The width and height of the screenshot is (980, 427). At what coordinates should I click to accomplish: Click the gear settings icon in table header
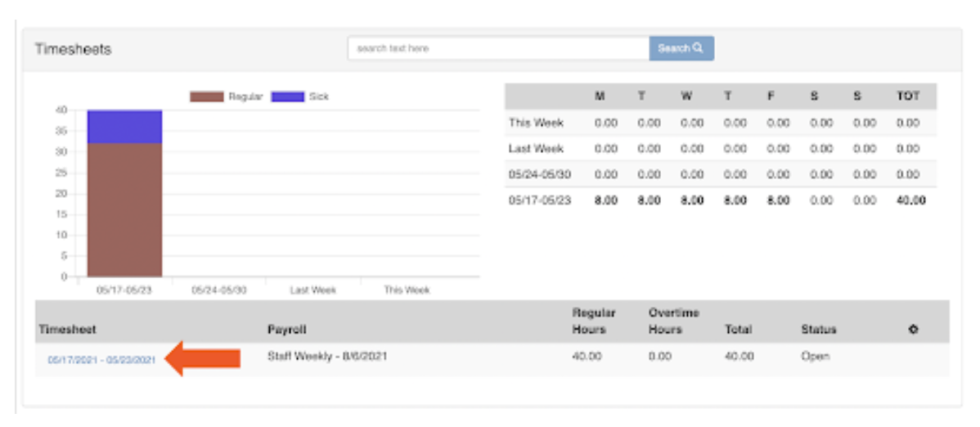pyautogui.click(x=914, y=330)
